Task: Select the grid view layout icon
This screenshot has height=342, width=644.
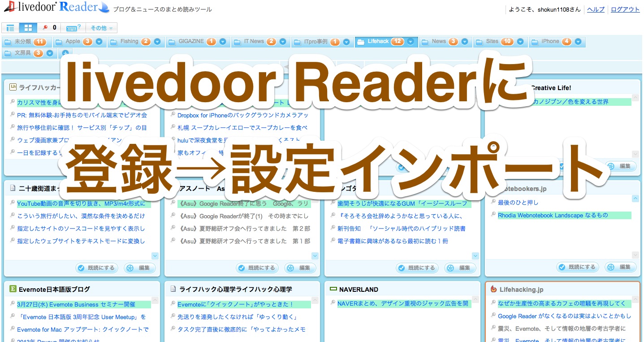Action: [x=29, y=27]
